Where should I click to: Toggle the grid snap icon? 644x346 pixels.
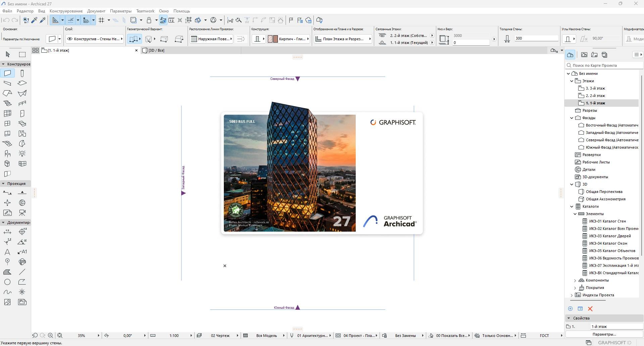click(x=101, y=20)
